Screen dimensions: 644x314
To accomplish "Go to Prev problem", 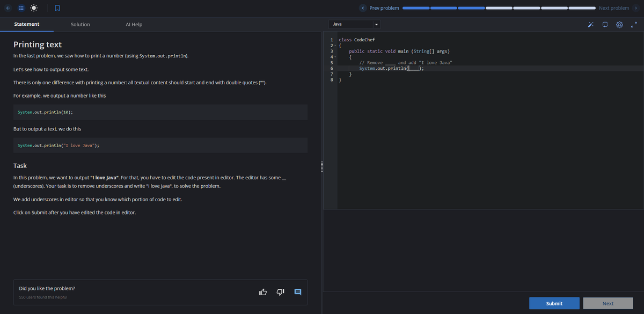I will 380,8.
